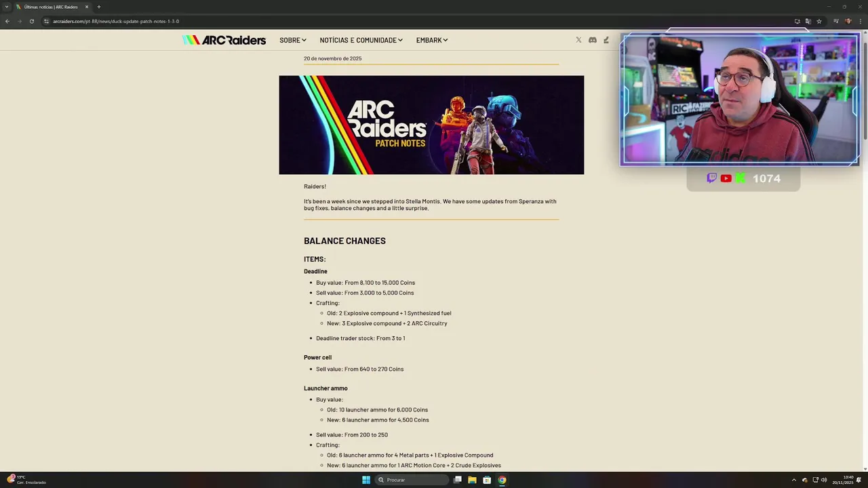Image resolution: width=868 pixels, height=488 pixels.
Task: Click the "ITEMS:" subheading
Action: tap(315, 259)
